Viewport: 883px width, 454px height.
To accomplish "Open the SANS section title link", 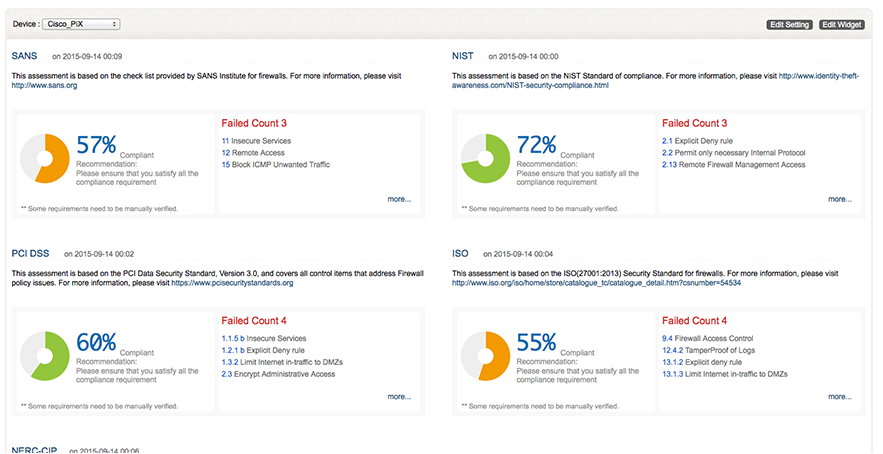I will click(23, 56).
